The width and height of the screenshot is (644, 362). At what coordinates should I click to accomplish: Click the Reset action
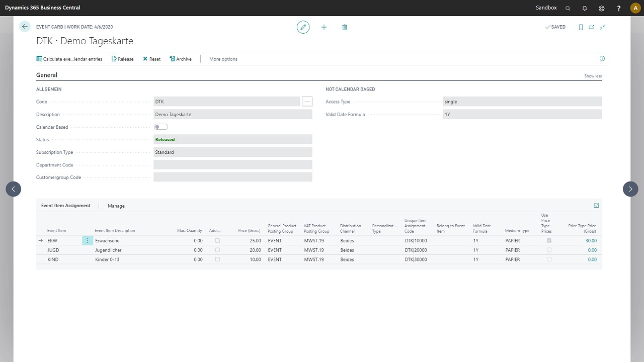tap(151, 59)
